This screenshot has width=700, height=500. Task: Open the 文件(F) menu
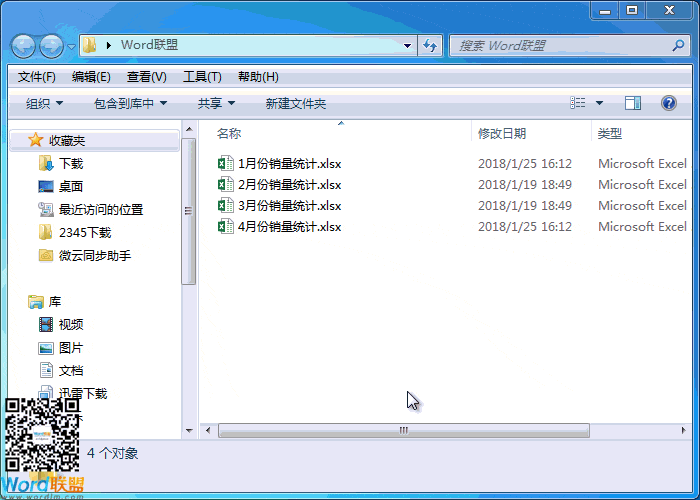[x=37, y=77]
